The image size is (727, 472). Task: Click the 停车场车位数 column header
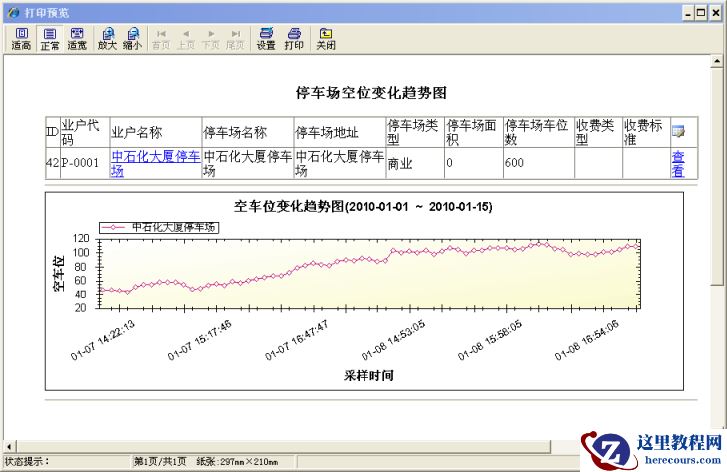tap(539, 132)
